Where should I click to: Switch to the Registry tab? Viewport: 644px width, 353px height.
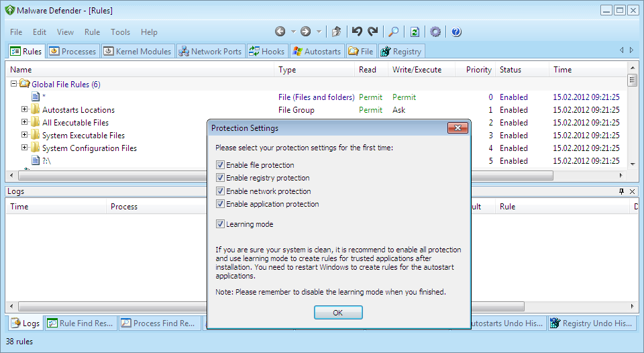click(401, 52)
